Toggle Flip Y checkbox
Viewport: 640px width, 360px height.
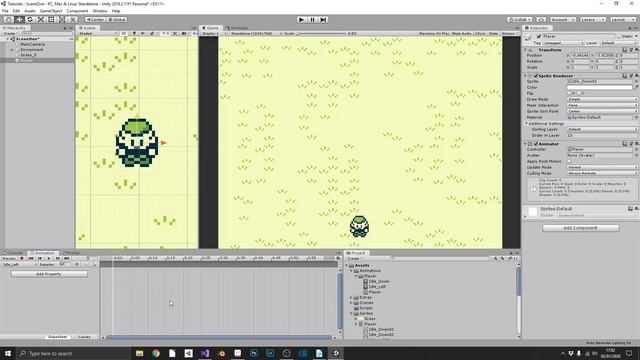(x=579, y=93)
